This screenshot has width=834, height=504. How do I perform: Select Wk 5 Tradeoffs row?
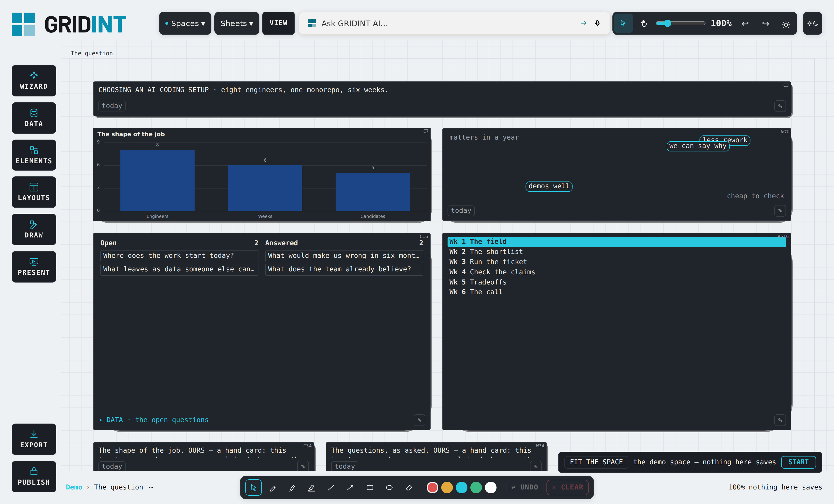click(616, 282)
